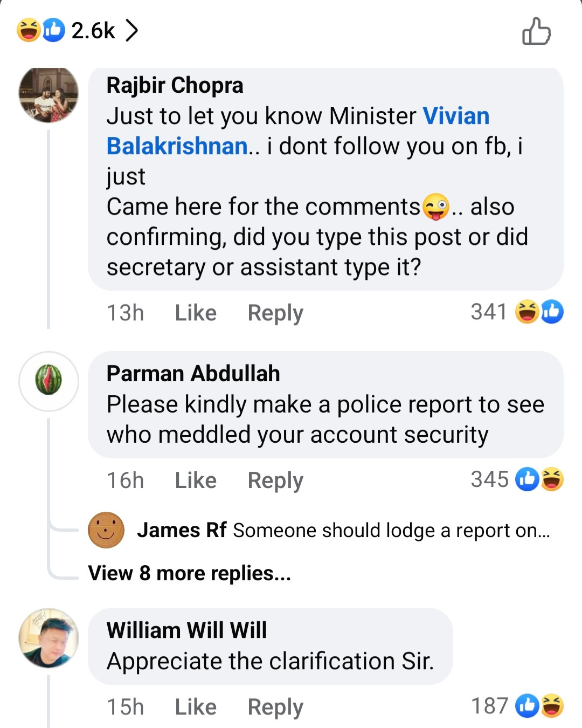Screen dimensions: 582x728
Task: Like William Will Will's comment
Action: [196, 706]
